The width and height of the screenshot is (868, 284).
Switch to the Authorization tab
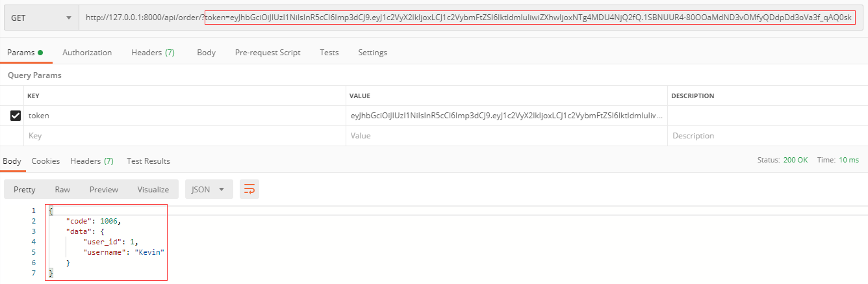[x=87, y=53]
